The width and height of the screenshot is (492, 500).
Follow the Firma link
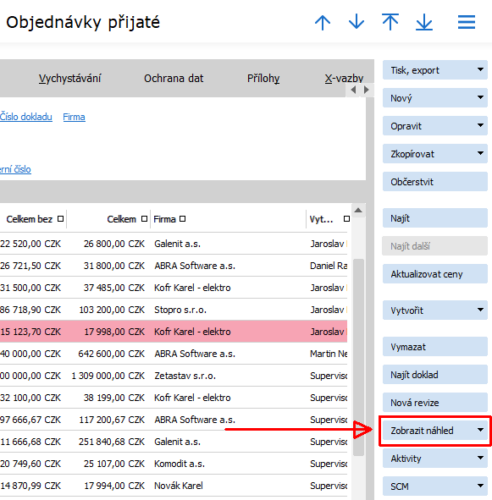click(74, 117)
